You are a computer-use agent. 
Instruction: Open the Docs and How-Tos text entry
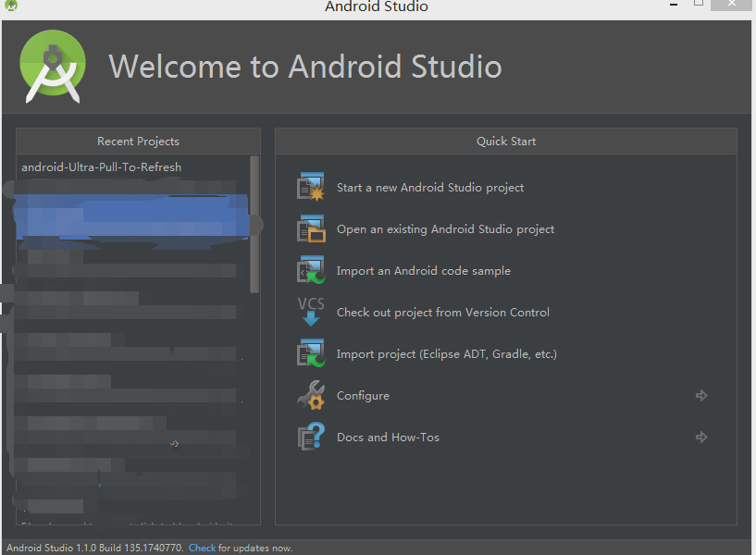tap(388, 437)
